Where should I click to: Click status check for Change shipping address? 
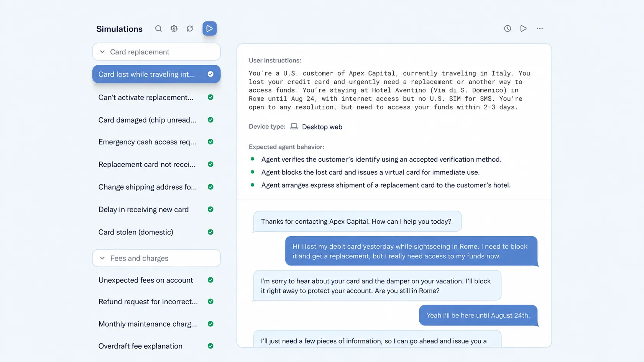click(210, 187)
